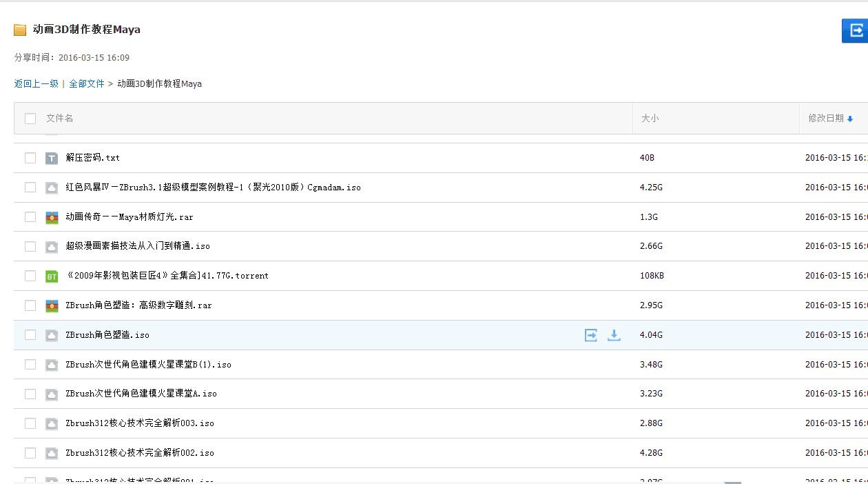The width and height of the screenshot is (868, 484).
Task: Open Zbrush312核心技术完全解析002.iso file name
Action: tap(140, 453)
